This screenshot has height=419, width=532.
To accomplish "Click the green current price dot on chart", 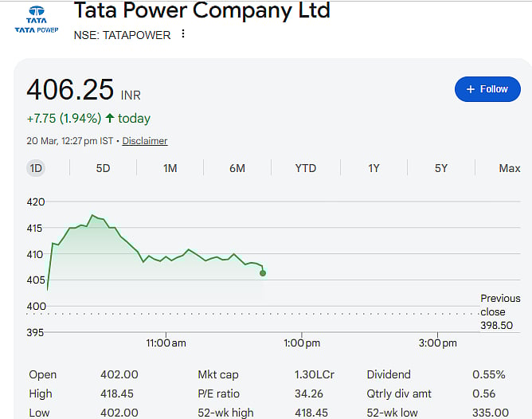I will tap(263, 273).
